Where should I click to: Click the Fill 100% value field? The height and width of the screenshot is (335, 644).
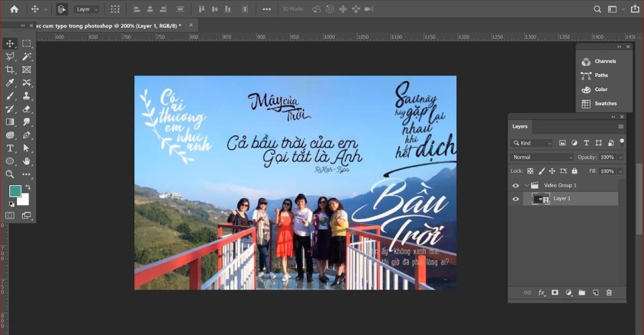click(607, 171)
